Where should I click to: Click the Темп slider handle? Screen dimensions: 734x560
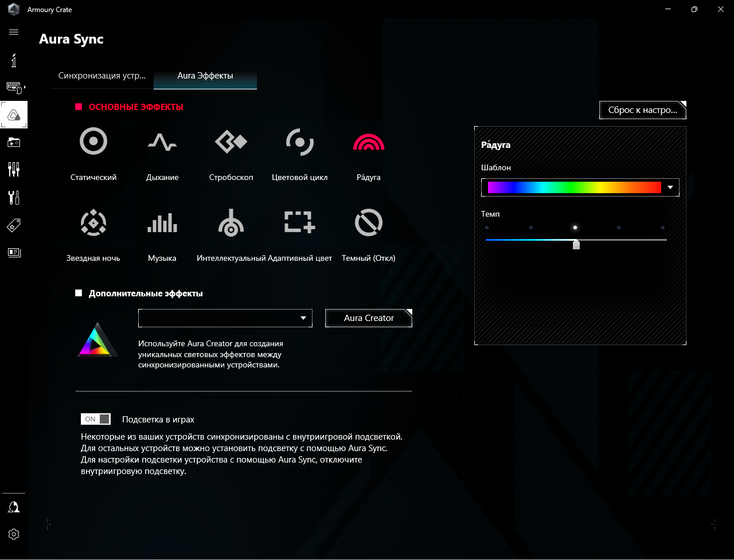(576, 245)
